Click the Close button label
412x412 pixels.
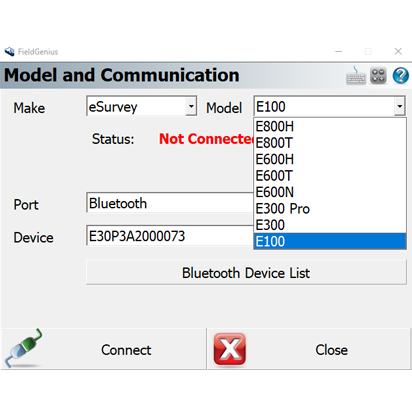pyautogui.click(x=331, y=350)
